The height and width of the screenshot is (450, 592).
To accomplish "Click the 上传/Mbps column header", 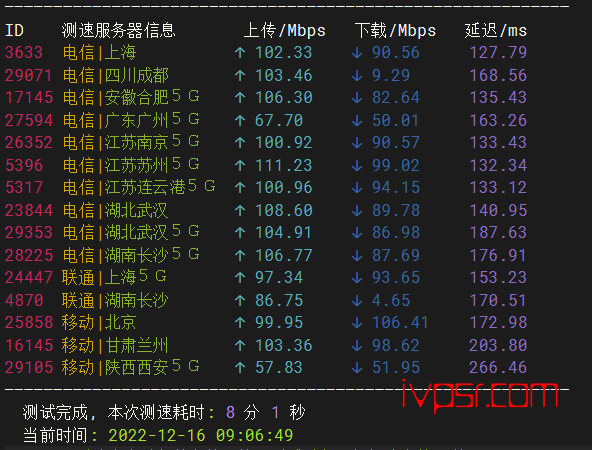I will coord(285,31).
